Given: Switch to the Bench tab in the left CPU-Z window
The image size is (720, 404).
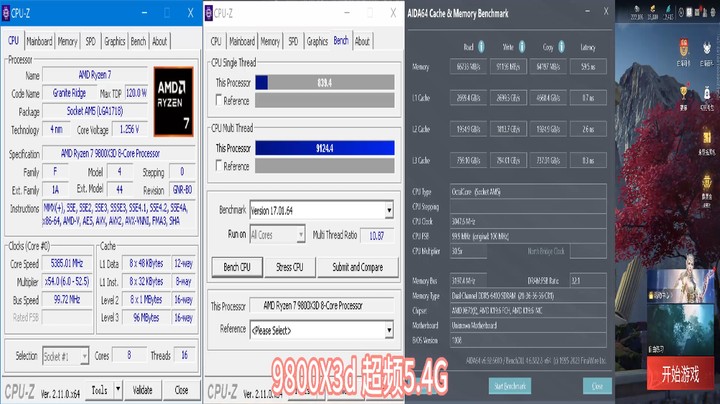Looking at the screenshot, I should [x=138, y=41].
